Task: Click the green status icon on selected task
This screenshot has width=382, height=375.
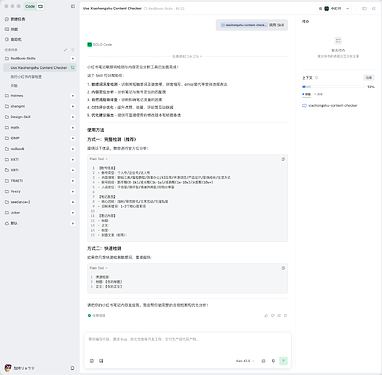Action: pyautogui.click(x=73, y=68)
